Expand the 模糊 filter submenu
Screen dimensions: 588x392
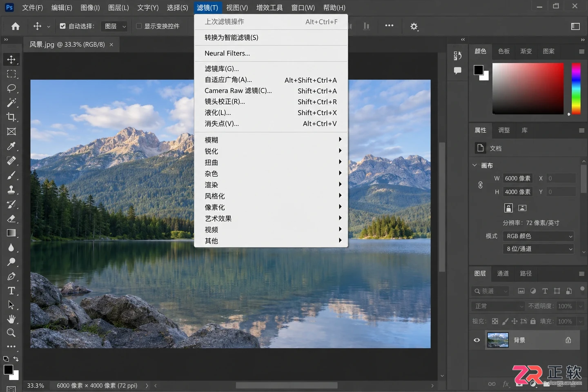pyautogui.click(x=271, y=140)
